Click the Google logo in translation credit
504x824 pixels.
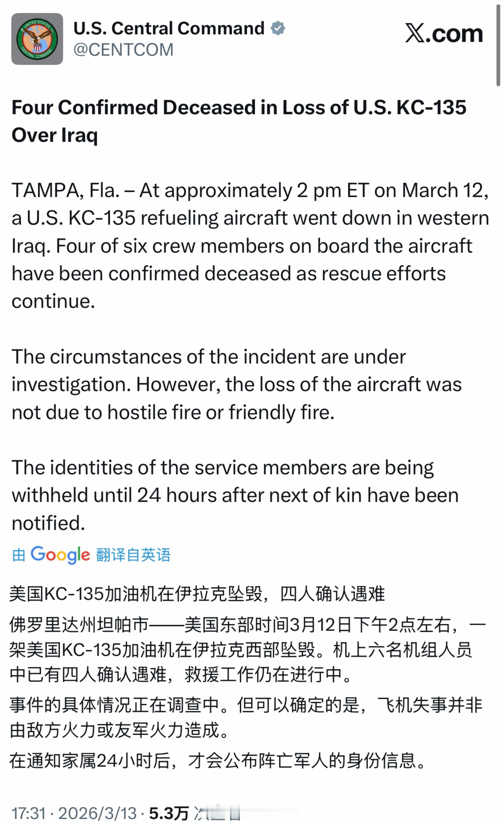tap(60, 555)
